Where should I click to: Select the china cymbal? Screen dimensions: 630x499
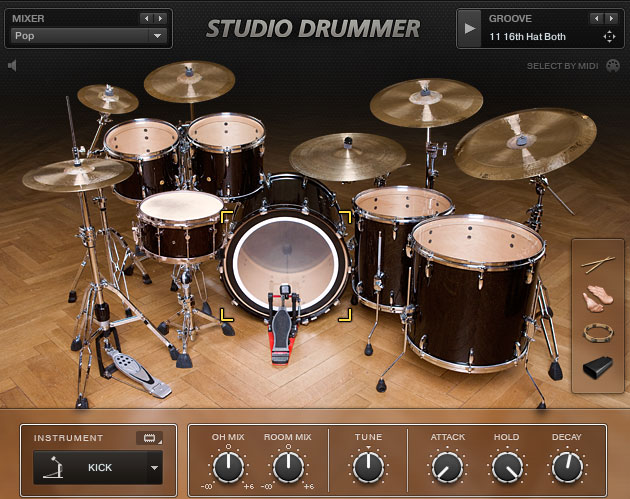(525, 144)
